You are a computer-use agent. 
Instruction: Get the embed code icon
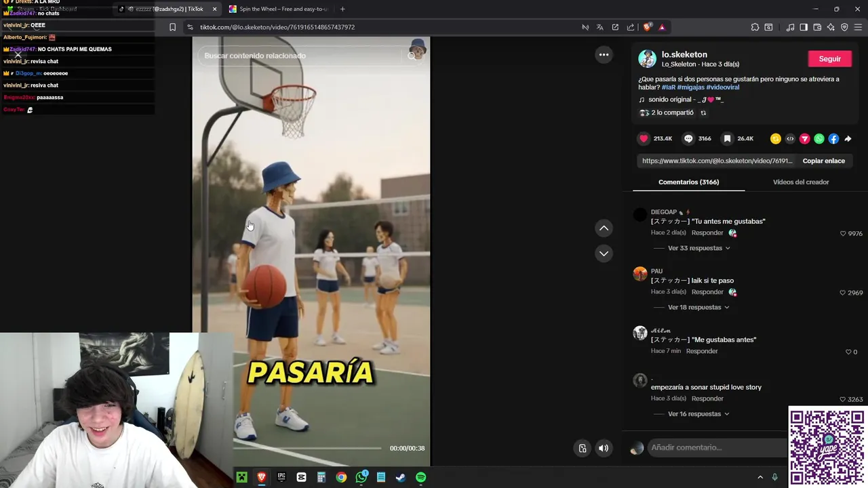coord(790,138)
